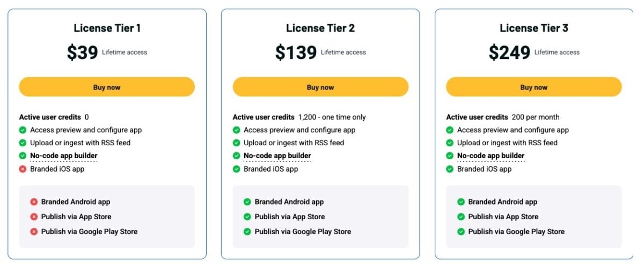The image size is (644, 268).
Task: Click green check beside Tier 2 Branded iOS app
Action: pyautogui.click(x=236, y=169)
